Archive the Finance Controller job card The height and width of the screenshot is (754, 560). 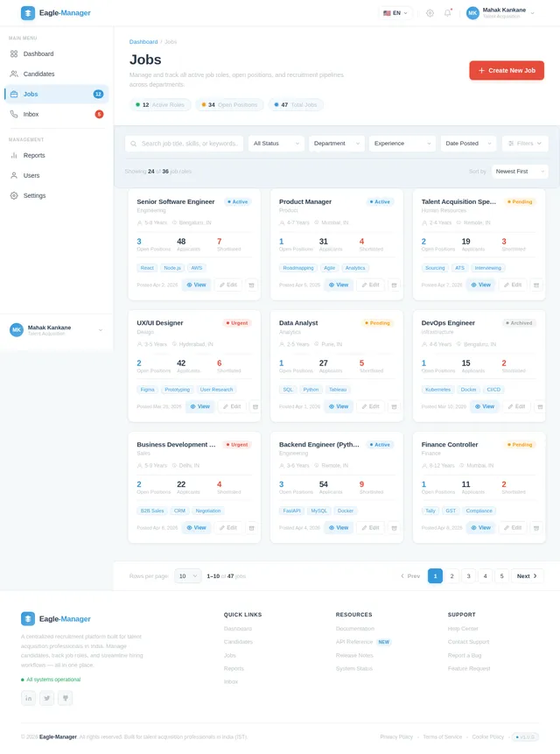(x=536, y=528)
